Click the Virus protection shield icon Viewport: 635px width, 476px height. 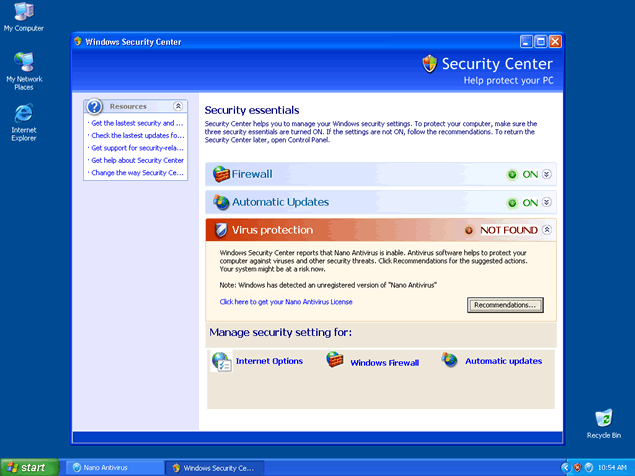pyautogui.click(x=221, y=230)
